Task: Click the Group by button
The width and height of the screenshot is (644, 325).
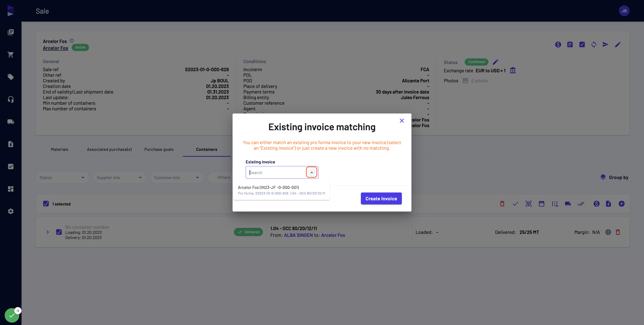Action: click(x=614, y=177)
